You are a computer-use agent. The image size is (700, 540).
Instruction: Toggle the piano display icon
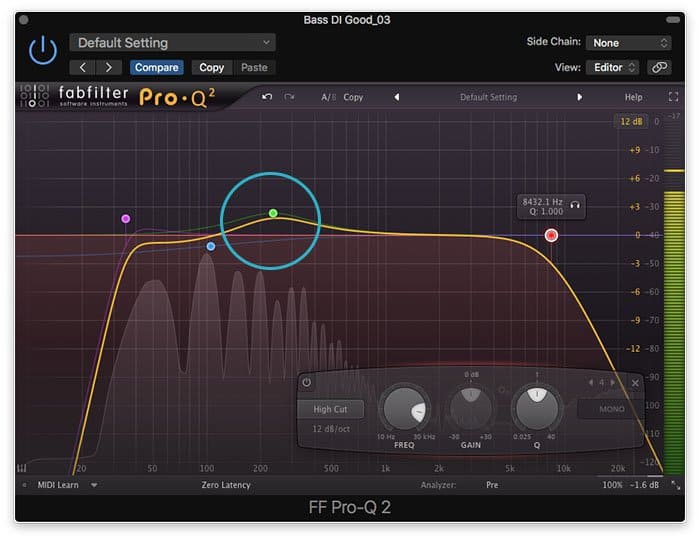[21, 468]
